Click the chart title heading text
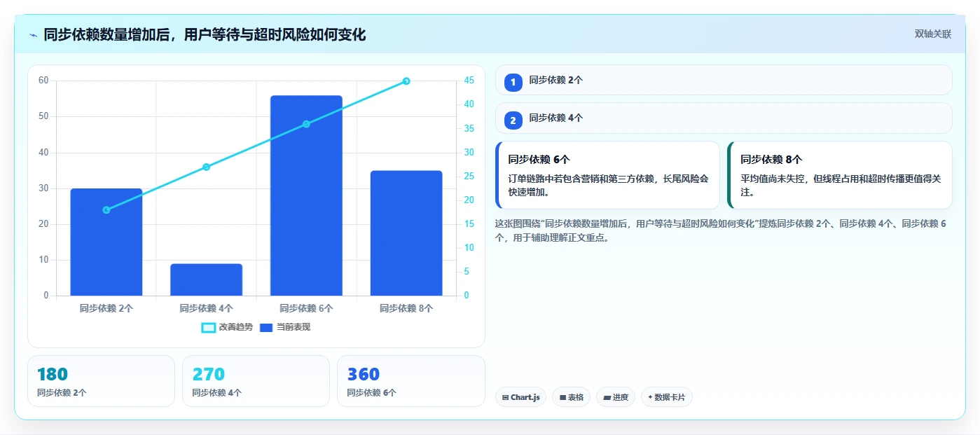This screenshot has width=980, height=435. click(205, 35)
